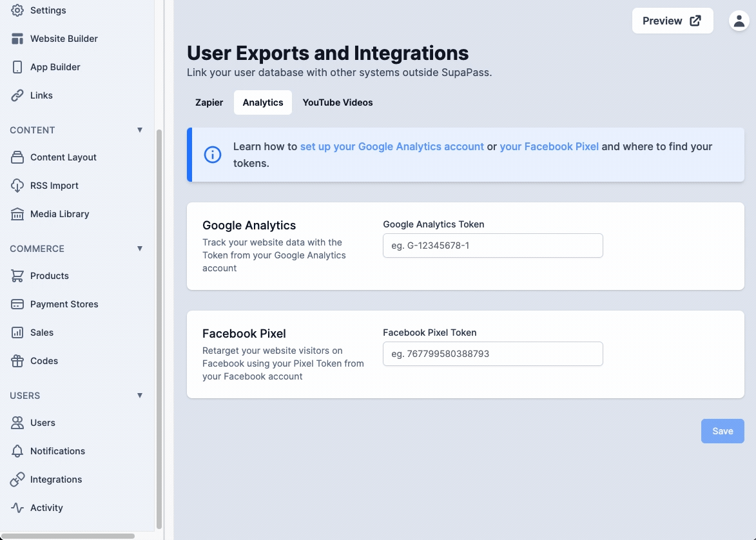Click the Codes gift icon
The image size is (756, 540).
click(x=17, y=361)
